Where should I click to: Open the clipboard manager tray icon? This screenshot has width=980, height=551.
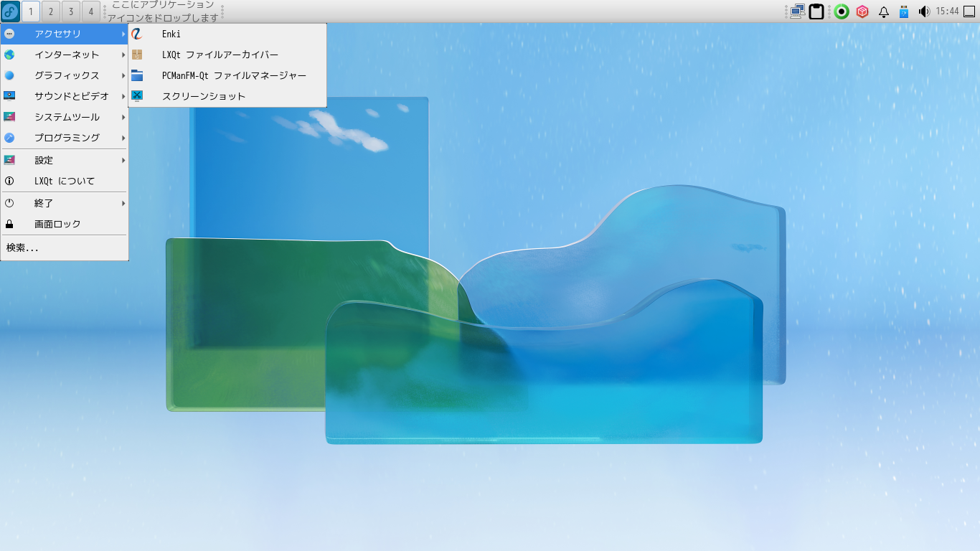[x=816, y=11]
